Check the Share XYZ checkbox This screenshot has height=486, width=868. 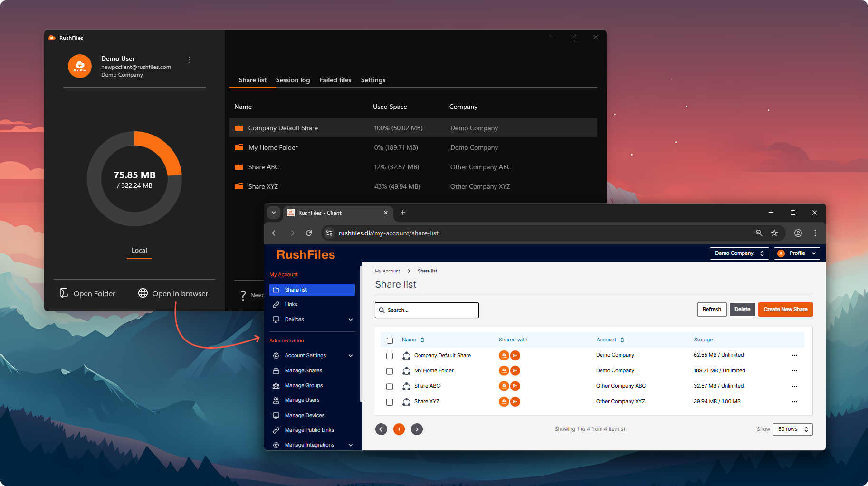390,402
